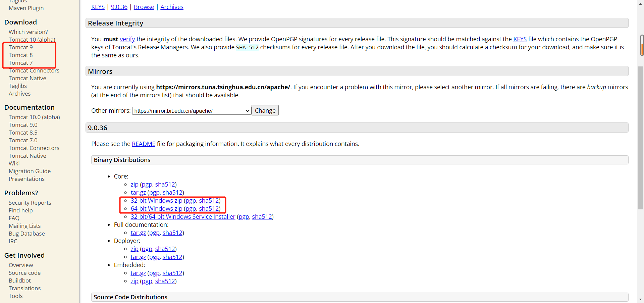Open Security Reports
The image size is (644, 303).
30,203
